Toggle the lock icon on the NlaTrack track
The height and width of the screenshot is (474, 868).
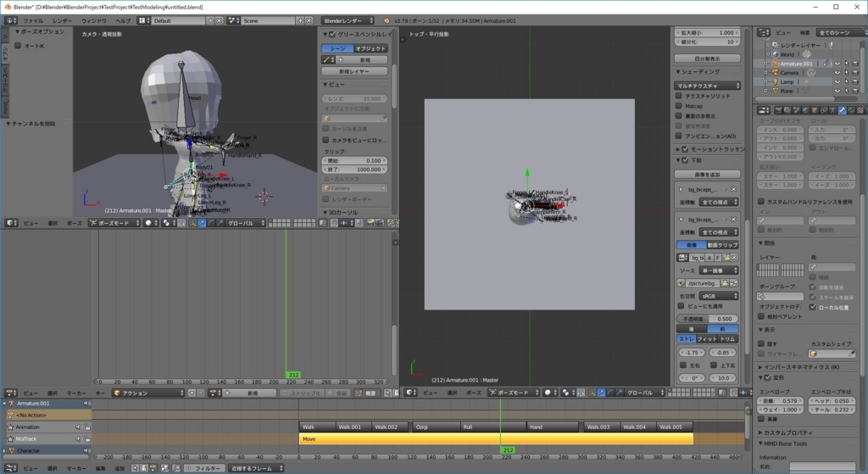click(x=87, y=439)
